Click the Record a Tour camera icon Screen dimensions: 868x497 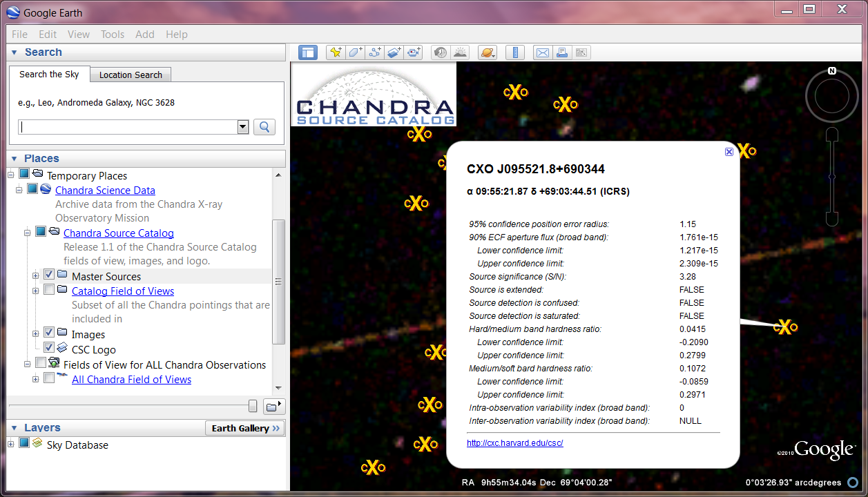(x=414, y=52)
